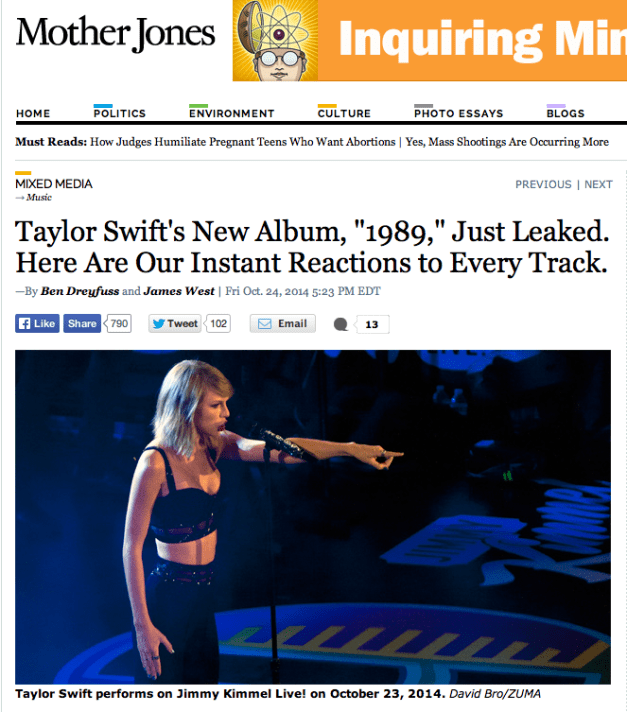Open the Mass Shootings must-read link
Screen dimensions: 627x712
tap(507, 142)
